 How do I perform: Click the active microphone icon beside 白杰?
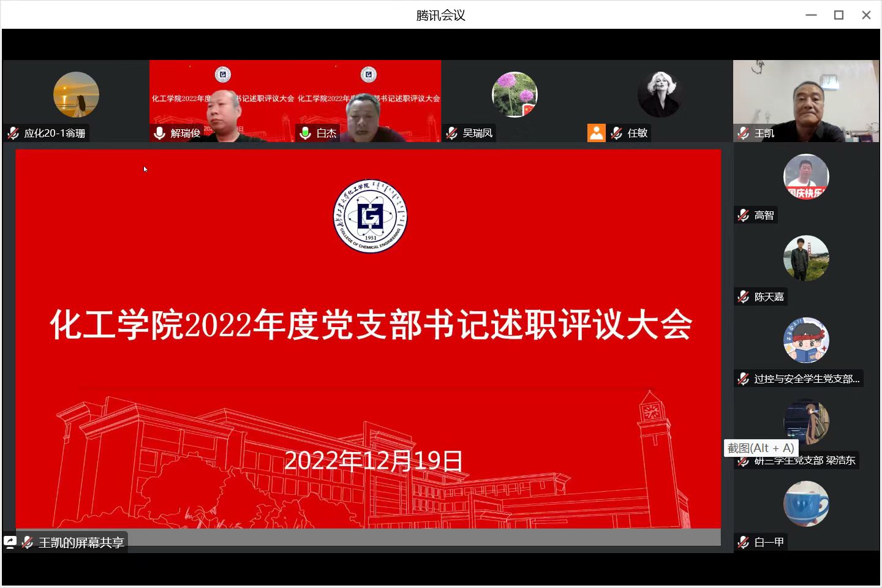pos(305,133)
